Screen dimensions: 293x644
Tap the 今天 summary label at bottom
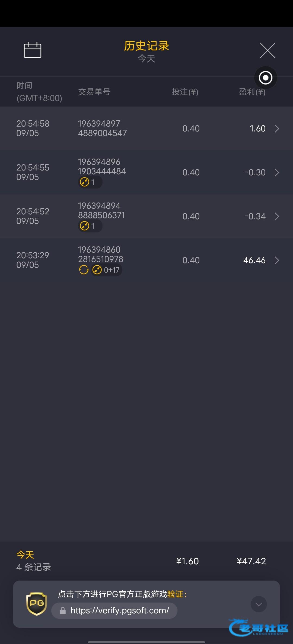25,555
